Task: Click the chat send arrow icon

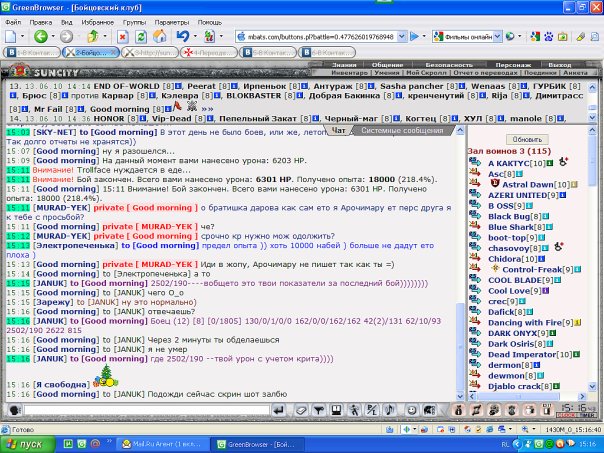Action: [279, 411]
